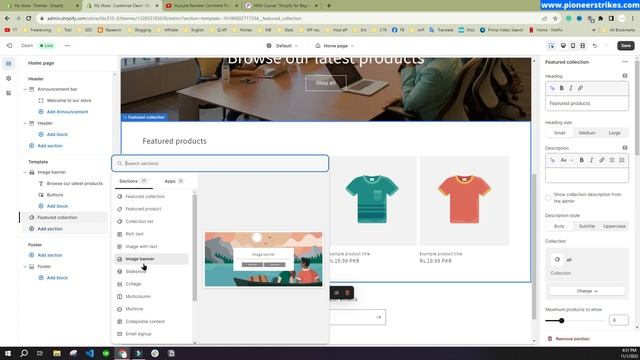Set heading size to Medium
640x360 pixels.
click(587, 133)
